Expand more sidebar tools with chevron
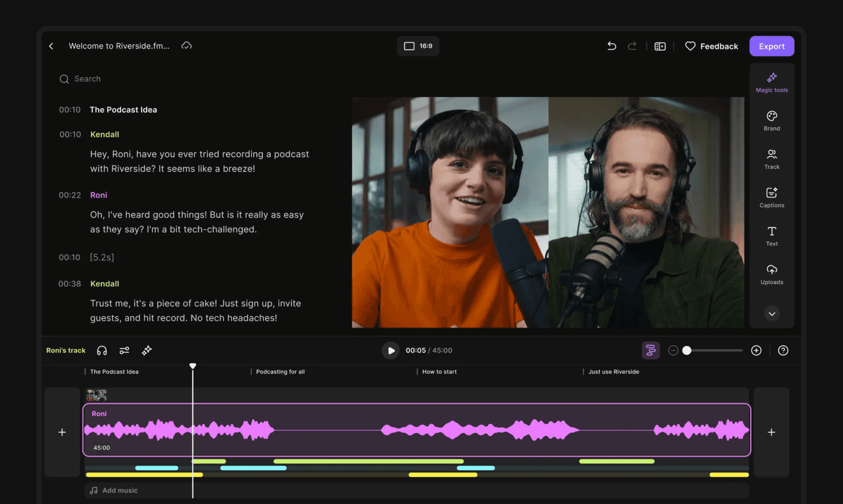Screen dimensions: 843x504 771,314
